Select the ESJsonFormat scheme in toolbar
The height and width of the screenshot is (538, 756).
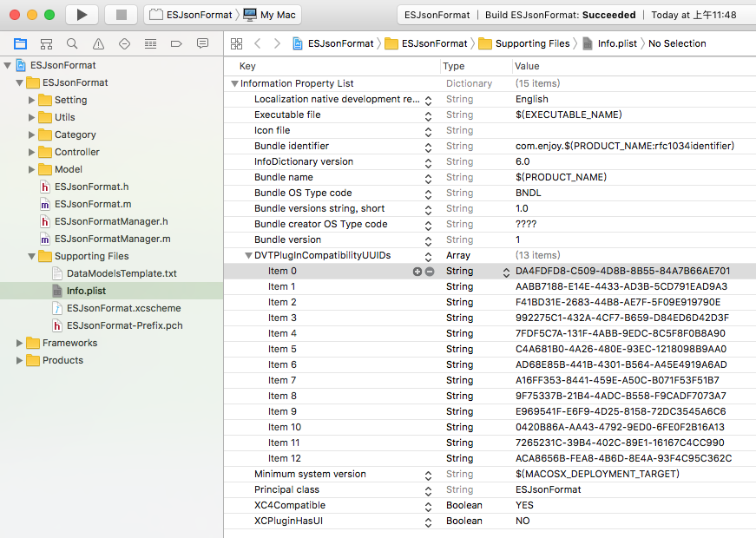pos(192,15)
